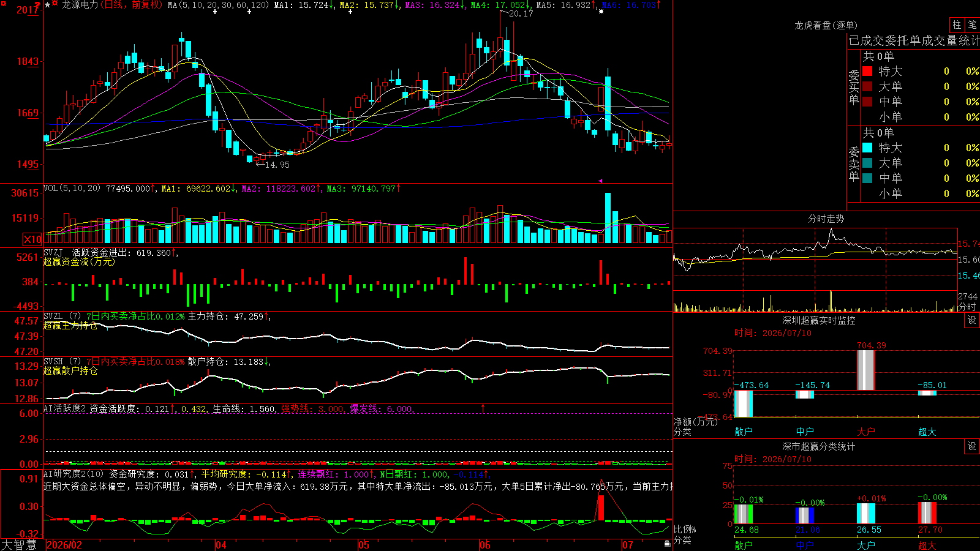Click the 深市超赢分类统计 panel title
980x551 pixels.
point(819,446)
